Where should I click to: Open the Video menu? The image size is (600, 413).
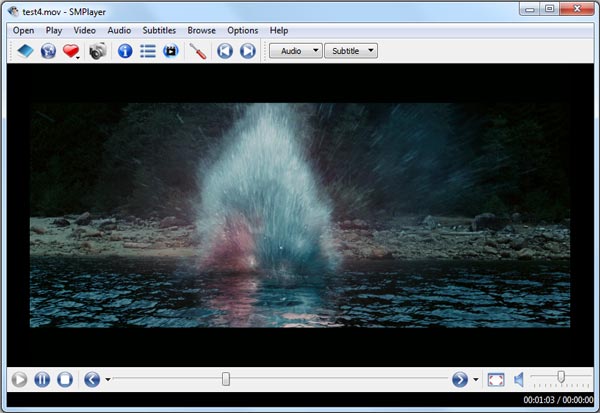pos(85,30)
